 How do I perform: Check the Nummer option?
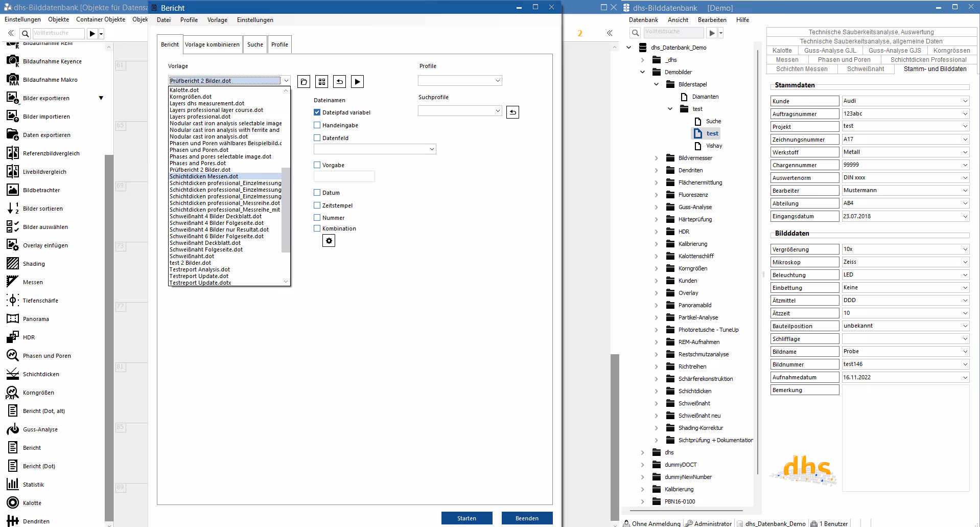[x=317, y=218]
